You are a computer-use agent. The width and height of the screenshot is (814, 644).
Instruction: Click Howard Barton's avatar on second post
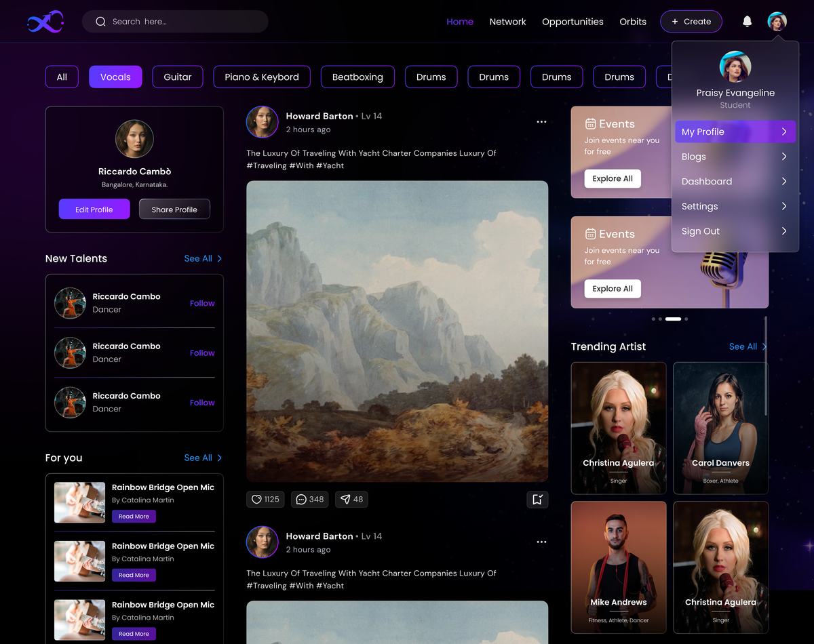(263, 542)
